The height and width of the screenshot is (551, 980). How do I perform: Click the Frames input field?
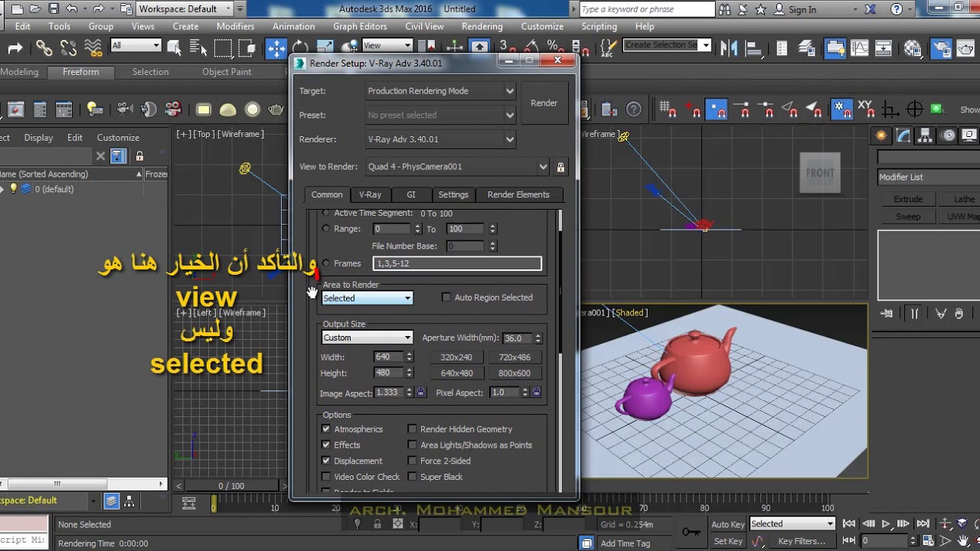click(457, 263)
